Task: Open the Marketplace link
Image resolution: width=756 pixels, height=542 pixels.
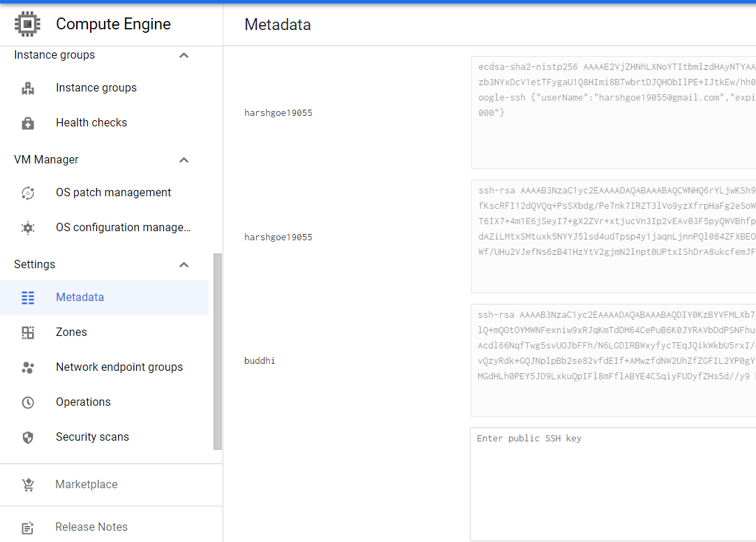Action: click(x=87, y=484)
